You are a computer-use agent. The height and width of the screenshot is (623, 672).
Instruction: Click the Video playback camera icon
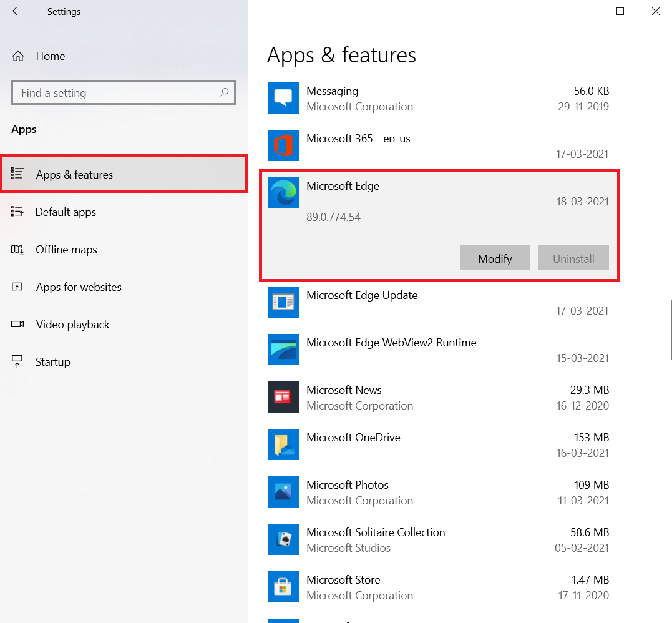click(17, 324)
